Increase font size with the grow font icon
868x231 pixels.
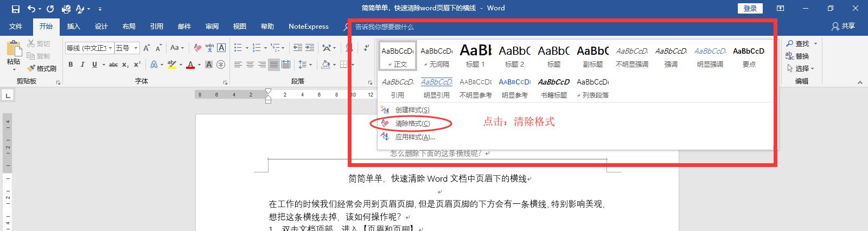click(148, 48)
